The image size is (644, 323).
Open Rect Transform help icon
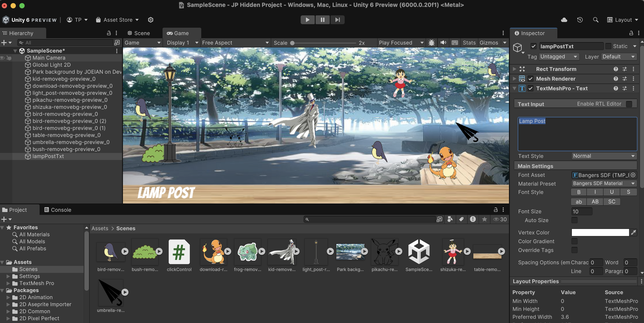(x=615, y=69)
